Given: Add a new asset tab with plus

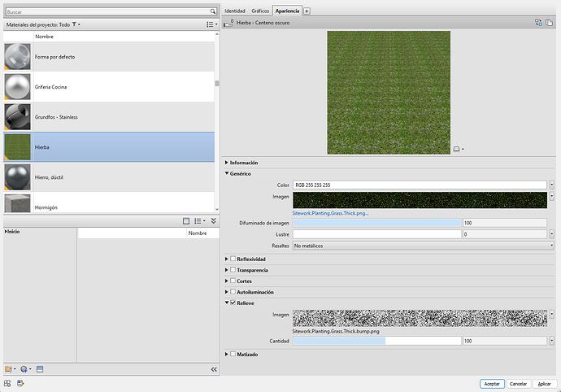Looking at the screenshot, I should pyautogui.click(x=307, y=11).
